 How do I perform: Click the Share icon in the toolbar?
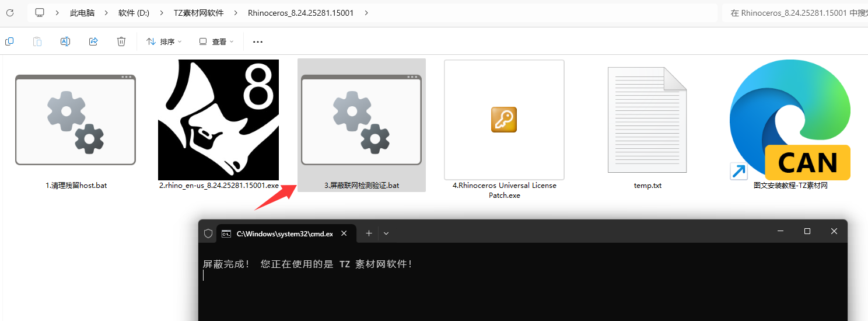pyautogui.click(x=93, y=41)
